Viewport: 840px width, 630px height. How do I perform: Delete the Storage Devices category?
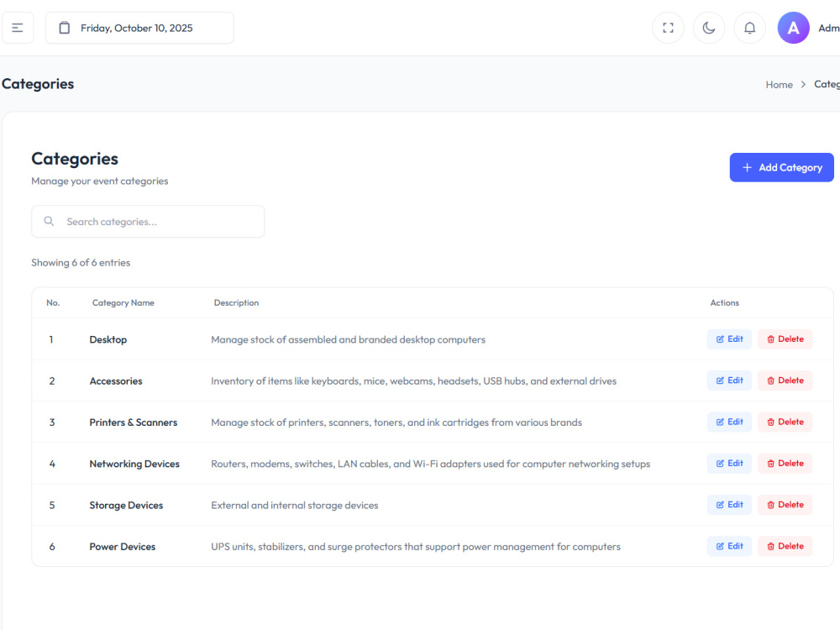pyautogui.click(x=785, y=505)
